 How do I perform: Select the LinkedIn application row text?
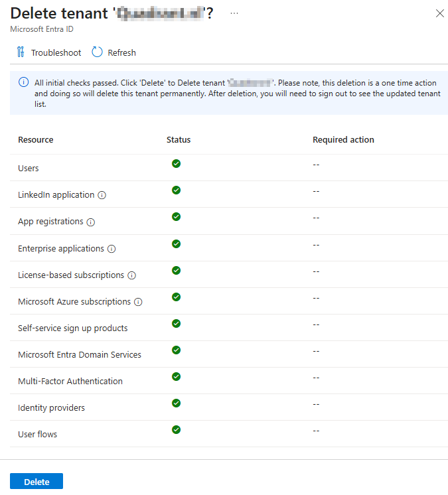(56, 195)
